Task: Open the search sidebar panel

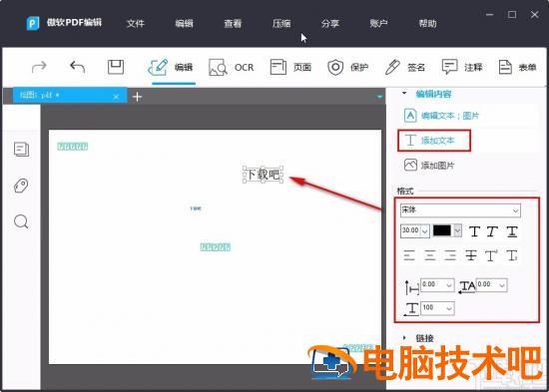Action: point(21,221)
